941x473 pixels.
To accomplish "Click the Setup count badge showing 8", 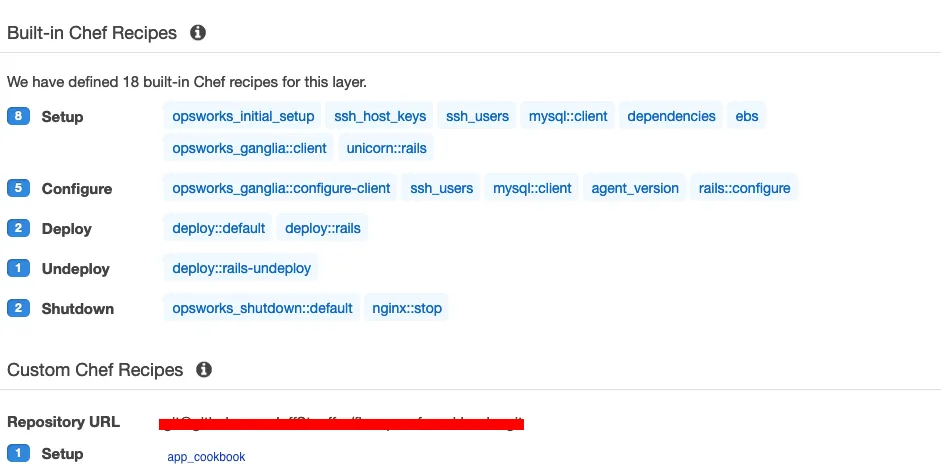I will click(18, 116).
